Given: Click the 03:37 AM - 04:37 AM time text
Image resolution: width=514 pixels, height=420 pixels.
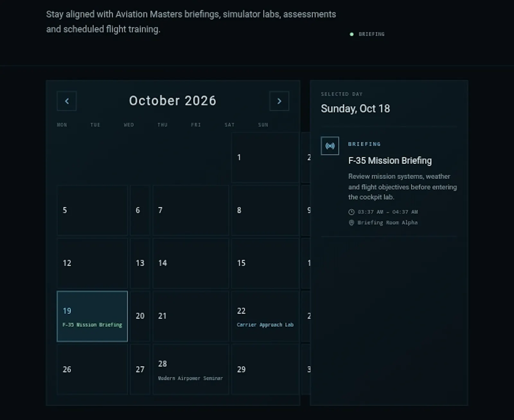Looking at the screenshot, I should pyautogui.click(x=388, y=212).
